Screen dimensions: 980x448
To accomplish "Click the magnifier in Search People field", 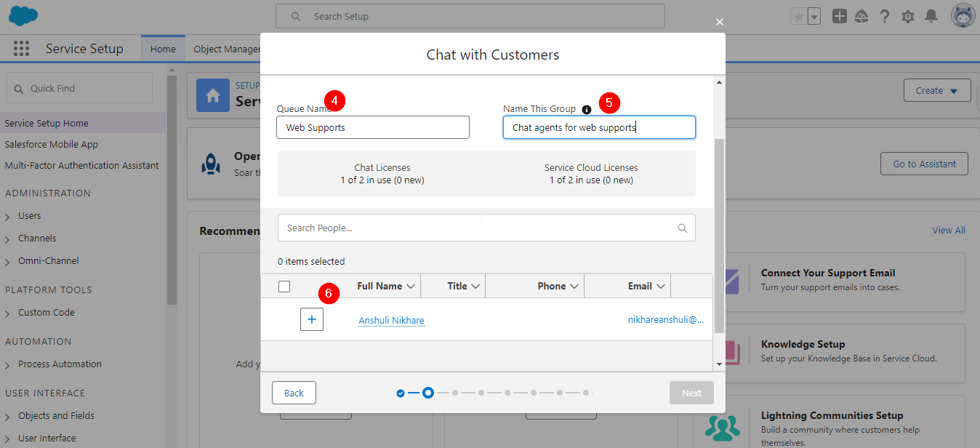I will coord(682,228).
